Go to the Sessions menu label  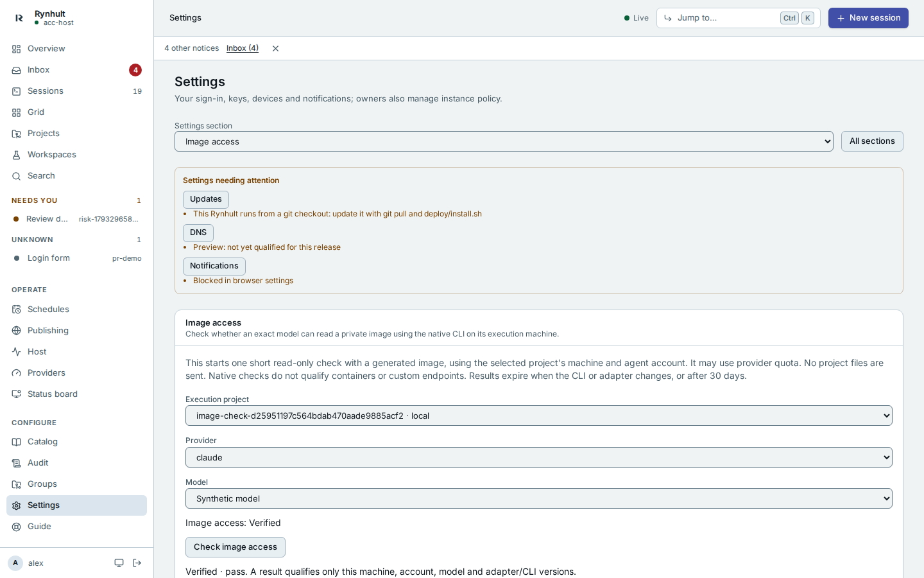point(46,91)
